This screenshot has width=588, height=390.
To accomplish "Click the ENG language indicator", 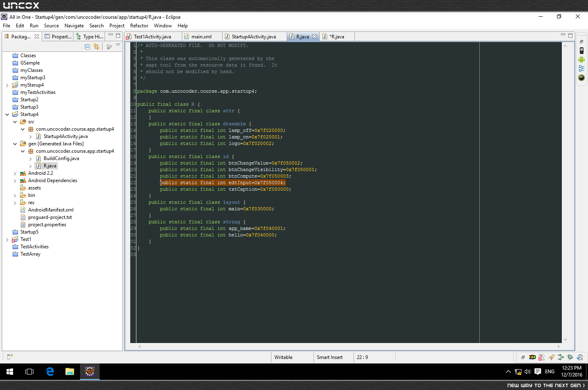I will pyautogui.click(x=550, y=372).
